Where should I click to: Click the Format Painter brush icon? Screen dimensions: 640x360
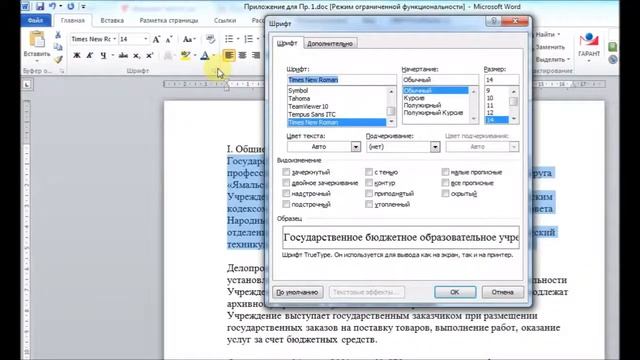(x=58, y=60)
